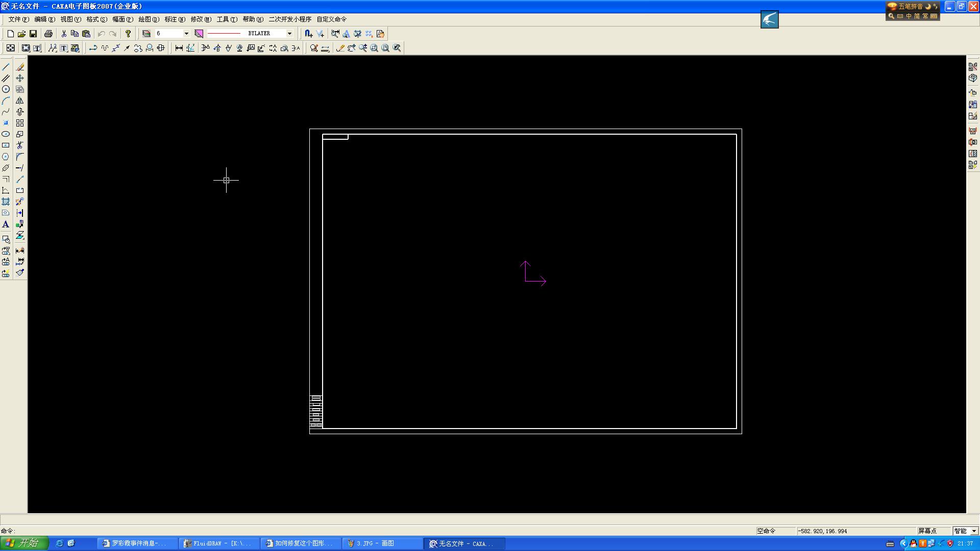
Task: Click FluidDRAW taskbar button
Action: pyautogui.click(x=219, y=543)
